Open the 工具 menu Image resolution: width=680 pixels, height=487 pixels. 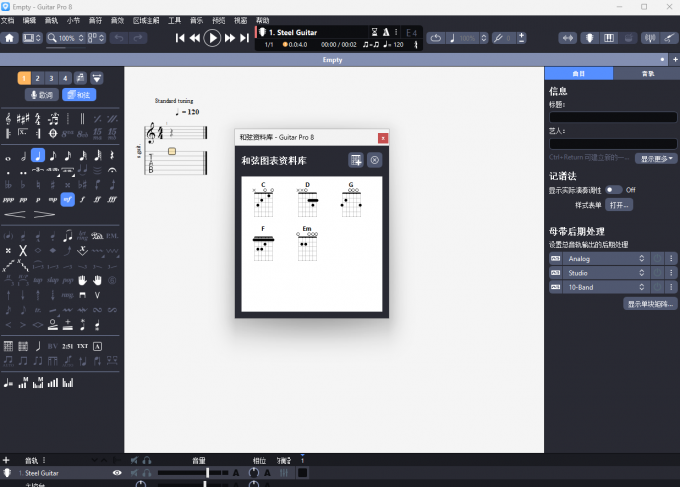[175, 20]
